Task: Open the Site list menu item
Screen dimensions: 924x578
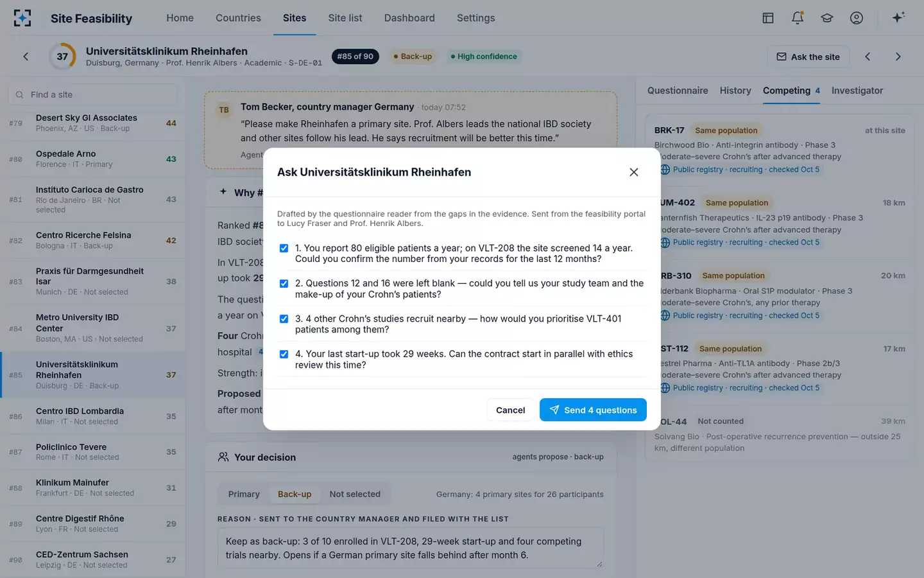Action: pos(345,18)
